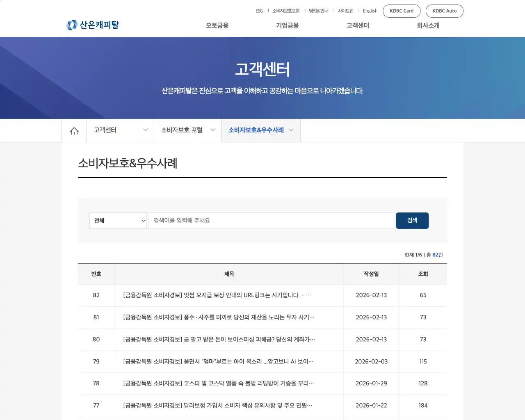Open the 전체 category dropdown
The width and height of the screenshot is (525, 420).
coord(118,221)
